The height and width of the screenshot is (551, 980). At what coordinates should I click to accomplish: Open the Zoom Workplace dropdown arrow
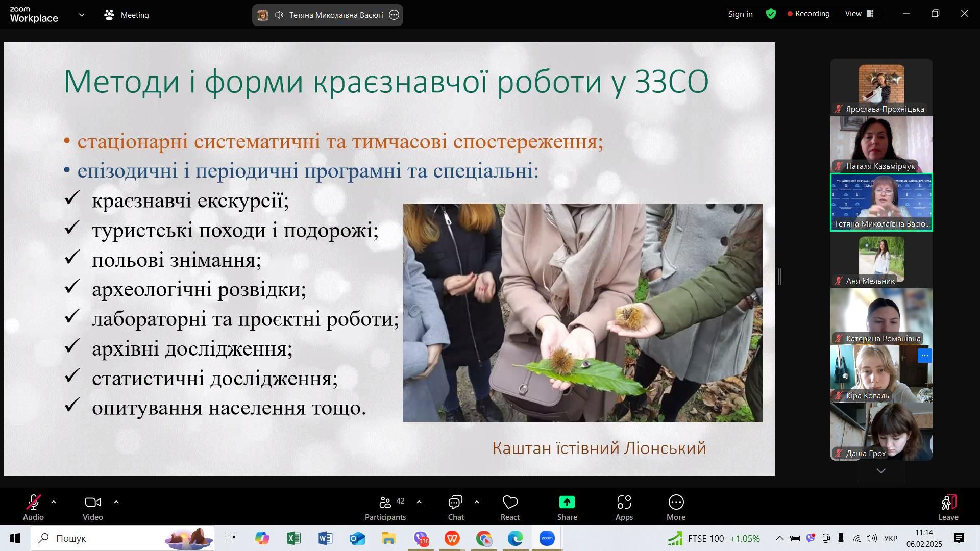82,15
